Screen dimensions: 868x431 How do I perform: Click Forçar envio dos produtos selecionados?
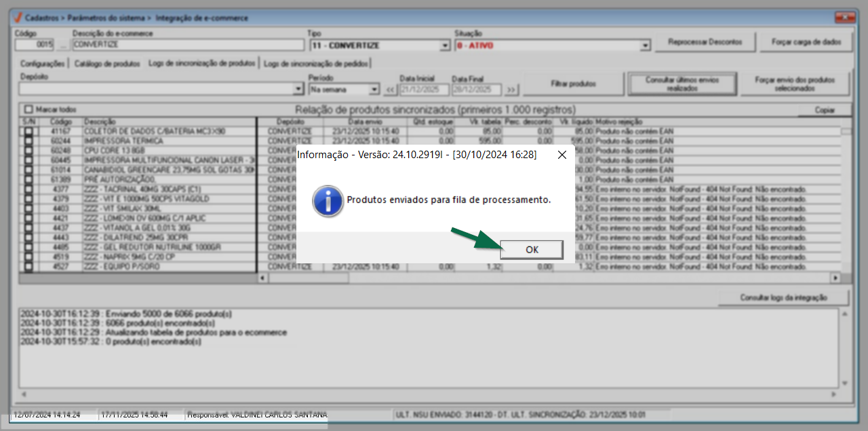point(795,84)
